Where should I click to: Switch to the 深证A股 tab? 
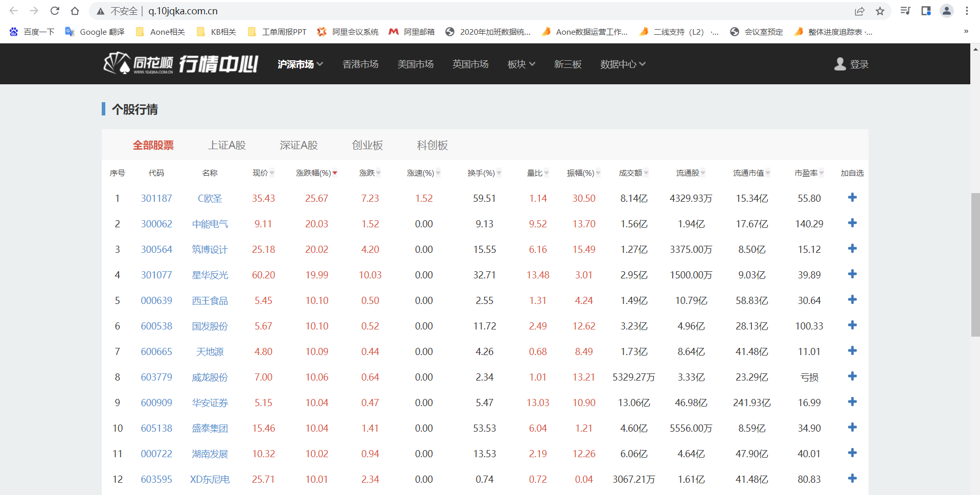pyautogui.click(x=299, y=145)
